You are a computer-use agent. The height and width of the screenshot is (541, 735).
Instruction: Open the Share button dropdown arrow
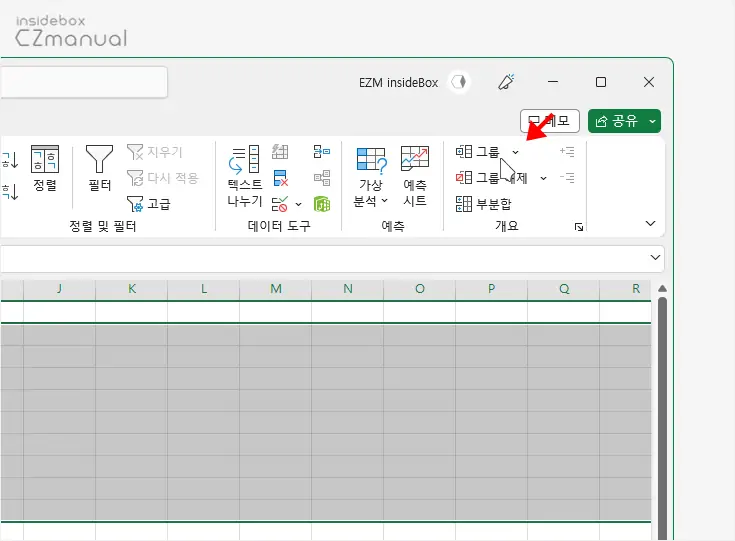(652, 121)
